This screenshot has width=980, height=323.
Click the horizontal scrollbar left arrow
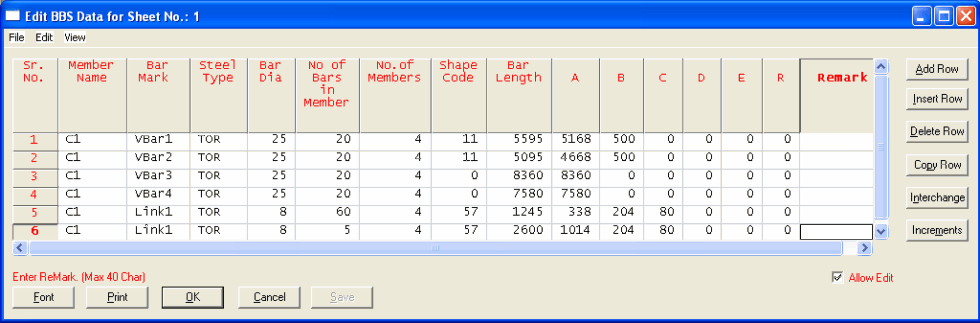pos(20,248)
